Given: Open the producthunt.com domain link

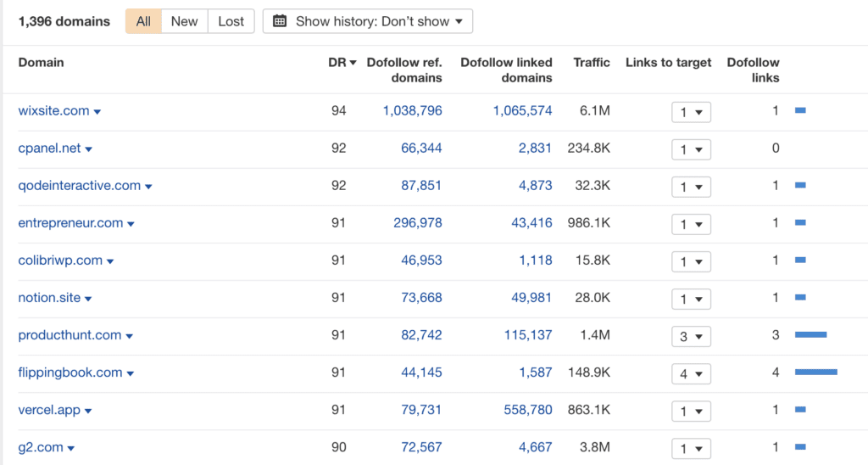Looking at the screenshot, I should [70, 335].
